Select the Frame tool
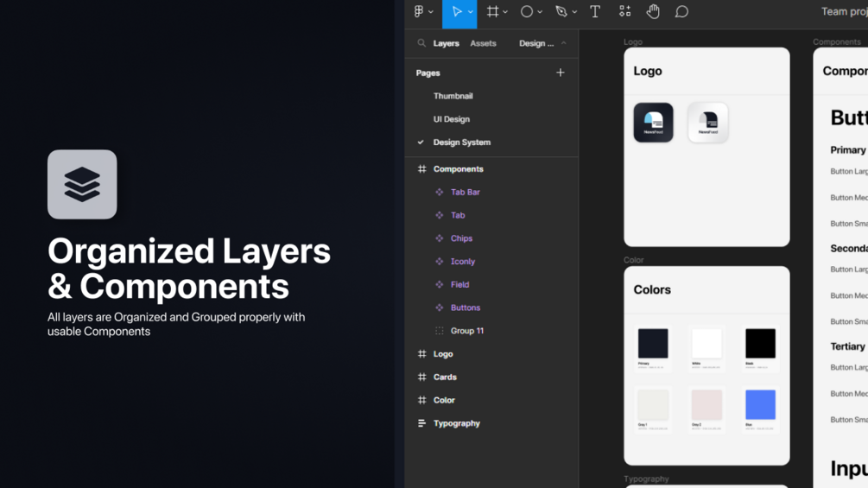The width and height of the screenshot is (868, 488). pyautogui.click(x=492, y=11)
